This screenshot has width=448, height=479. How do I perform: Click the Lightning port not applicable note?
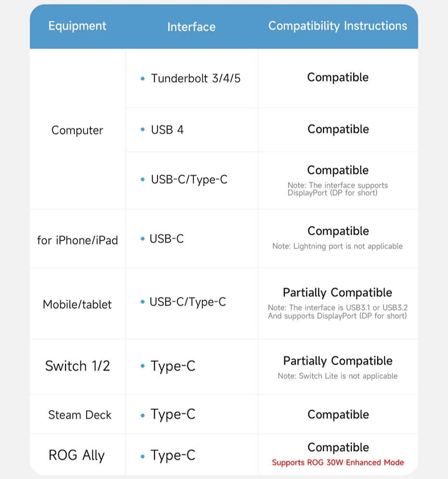[337, 246]
